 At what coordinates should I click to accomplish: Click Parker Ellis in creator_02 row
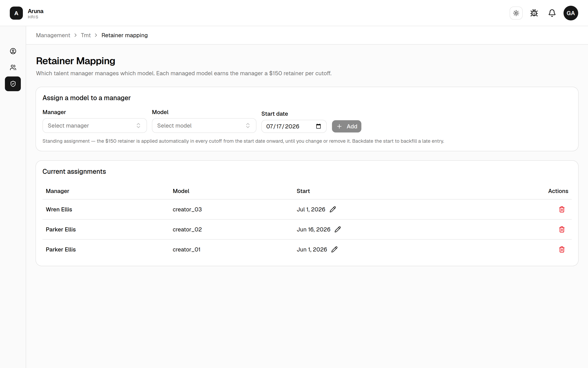tap(61, 230)
